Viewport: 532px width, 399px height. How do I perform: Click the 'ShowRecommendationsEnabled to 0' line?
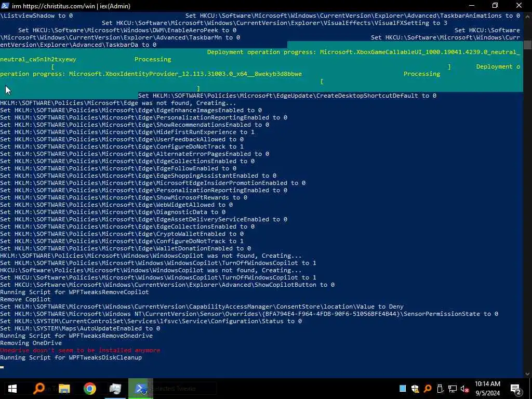[135, 125]
